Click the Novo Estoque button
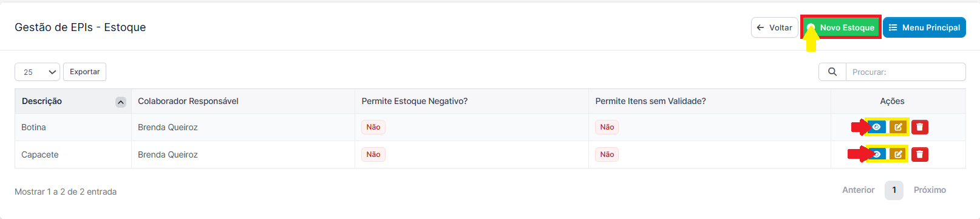This screenshot has height=219, width=980. 841,27
